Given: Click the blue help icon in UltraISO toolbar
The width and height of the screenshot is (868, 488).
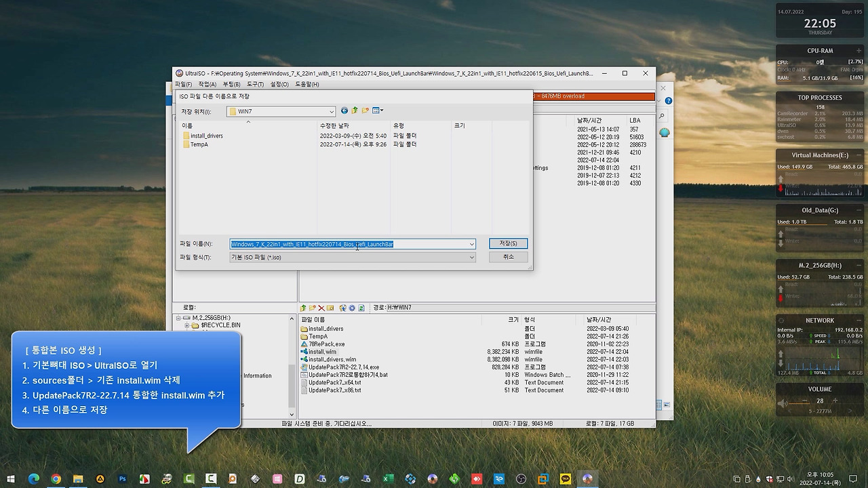Looking at the screenshot, I should [668, 101].
